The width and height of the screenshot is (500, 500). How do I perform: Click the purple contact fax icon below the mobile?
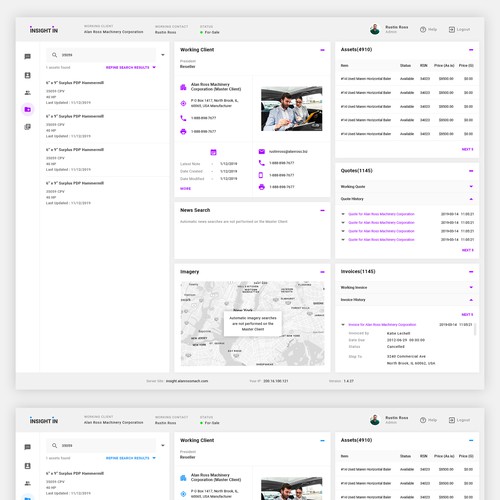262,187
